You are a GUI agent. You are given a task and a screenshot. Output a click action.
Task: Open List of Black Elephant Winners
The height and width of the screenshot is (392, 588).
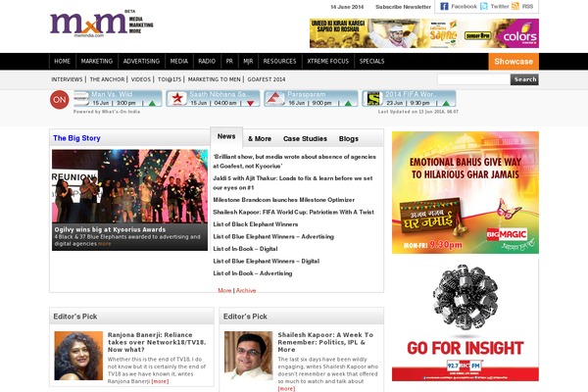pyautogui.click(x=256, y=224)
